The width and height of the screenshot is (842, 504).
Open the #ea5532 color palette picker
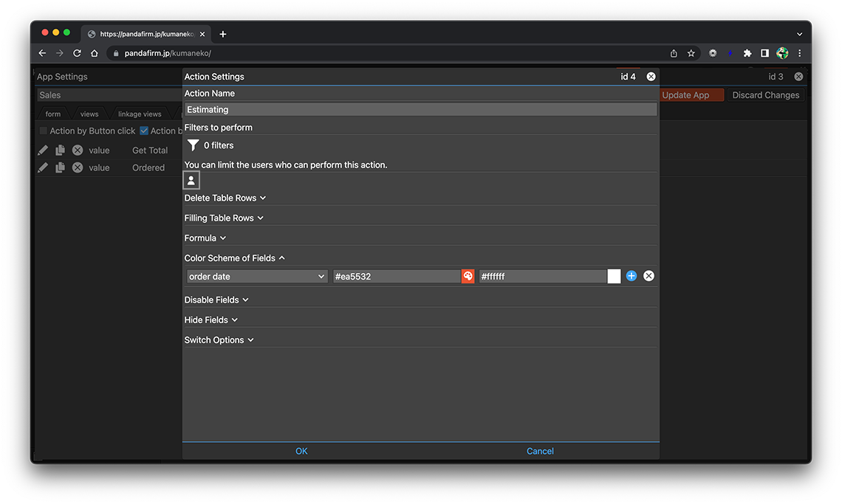(x=468, y=276)
